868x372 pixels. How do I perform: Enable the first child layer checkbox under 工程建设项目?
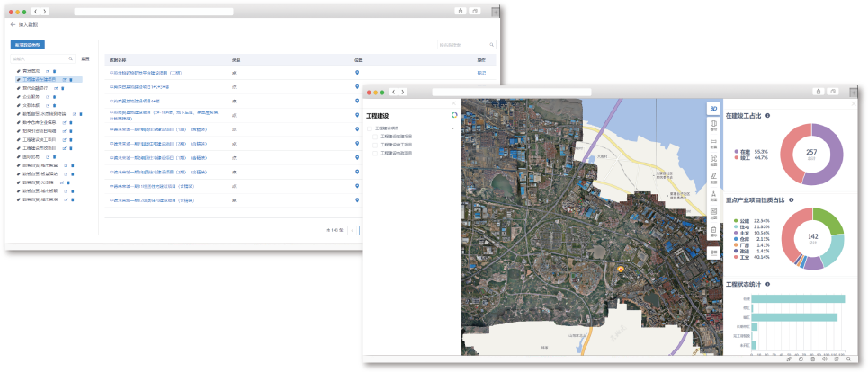(377, 137)
